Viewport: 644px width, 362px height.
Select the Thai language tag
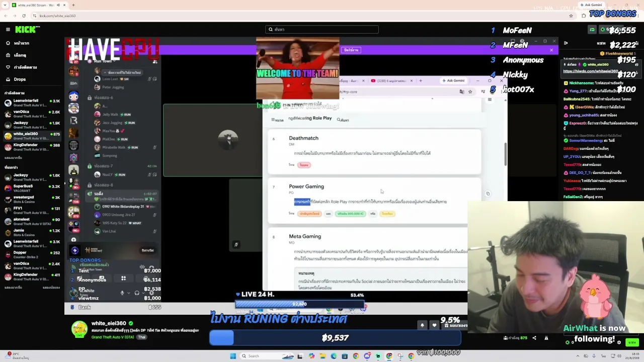142,337
